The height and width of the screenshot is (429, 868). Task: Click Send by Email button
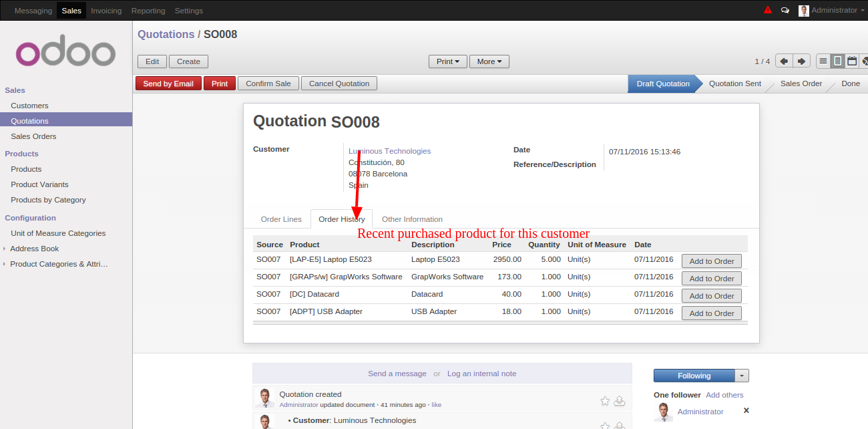click(168, 84)
